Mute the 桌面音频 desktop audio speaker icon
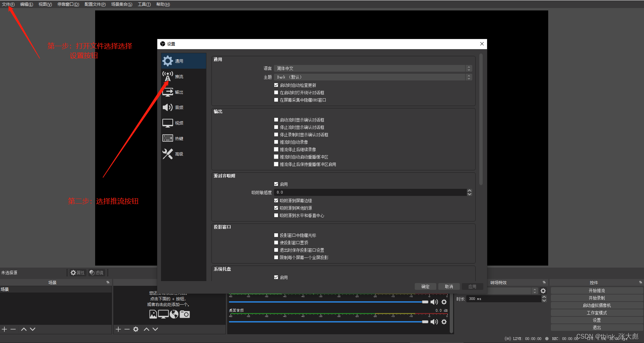Image resolution: width=644 pixels, height=343 pixels. coord(434,322)
